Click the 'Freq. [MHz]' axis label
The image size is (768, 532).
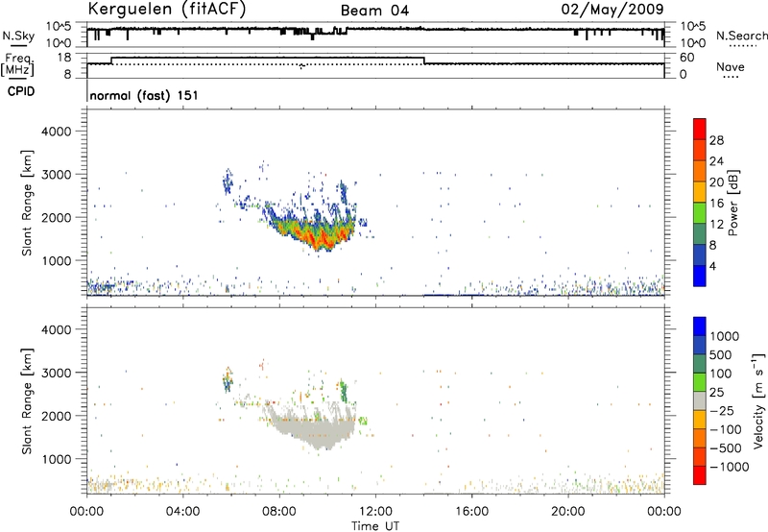(18, 64)
